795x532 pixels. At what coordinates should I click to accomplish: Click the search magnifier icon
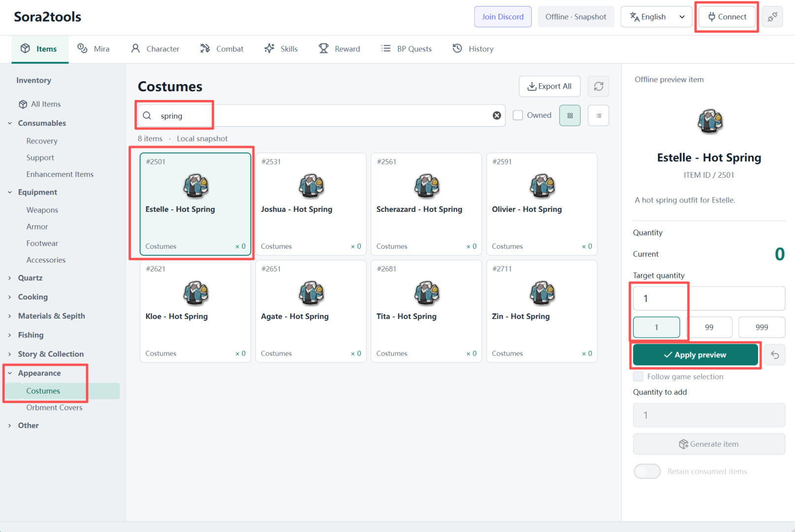pos(147,116)
